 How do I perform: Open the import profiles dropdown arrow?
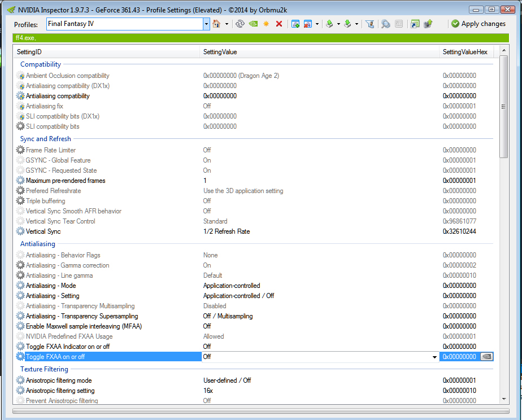pyautogui.click(x=356, y=24)
